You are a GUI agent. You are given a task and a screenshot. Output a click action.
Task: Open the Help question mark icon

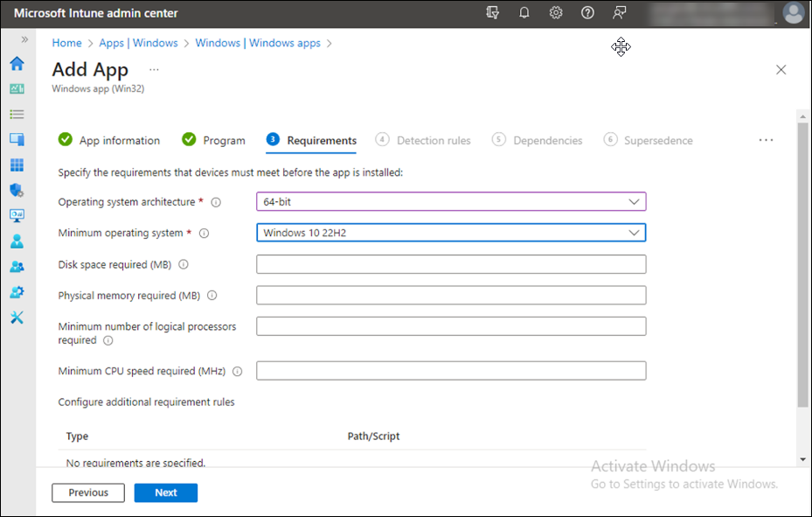(x=586, y=13)
